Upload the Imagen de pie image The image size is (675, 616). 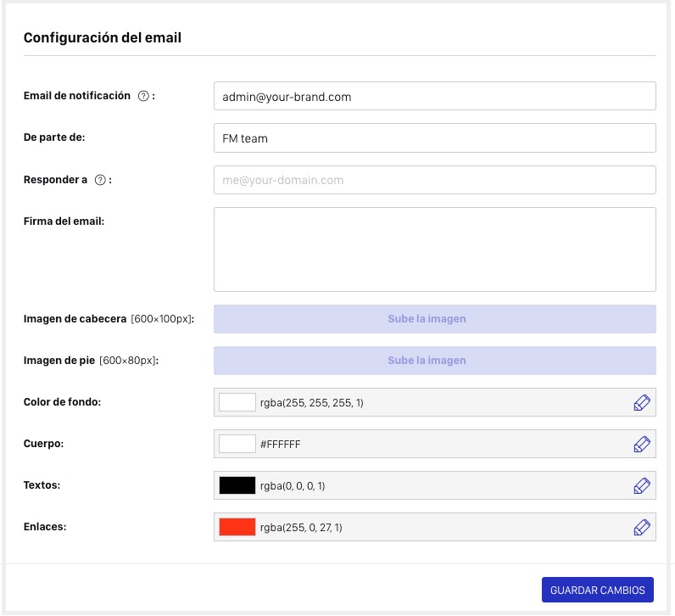434,361
